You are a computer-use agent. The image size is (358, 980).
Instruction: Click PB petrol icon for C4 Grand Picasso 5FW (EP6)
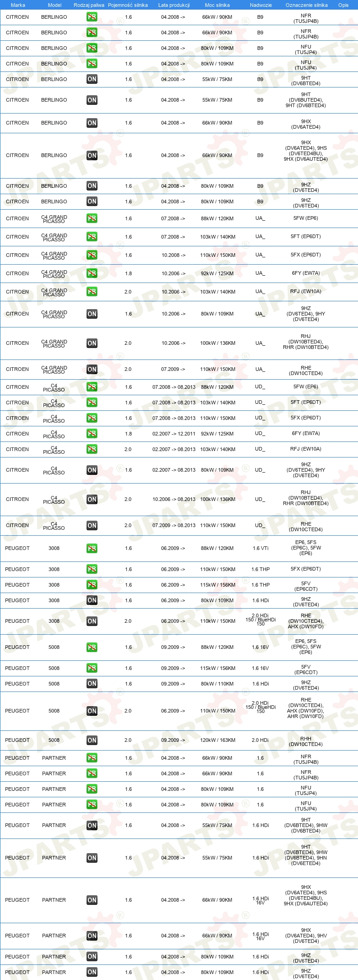tap(92, 218)
